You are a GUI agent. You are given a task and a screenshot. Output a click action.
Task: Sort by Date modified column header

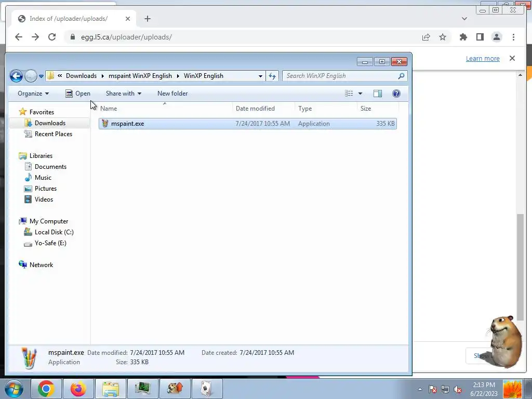tap(263, 108)
